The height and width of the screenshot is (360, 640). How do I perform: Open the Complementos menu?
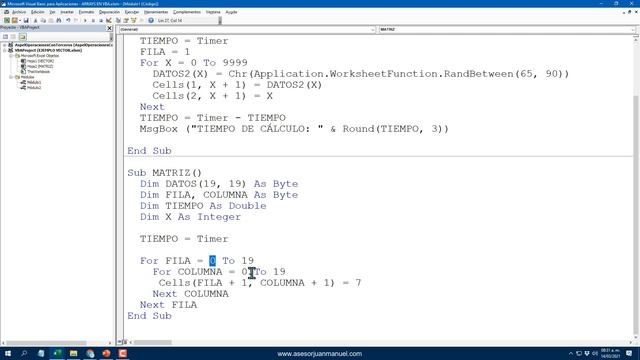pyautogui.click(x=187, y=12)
